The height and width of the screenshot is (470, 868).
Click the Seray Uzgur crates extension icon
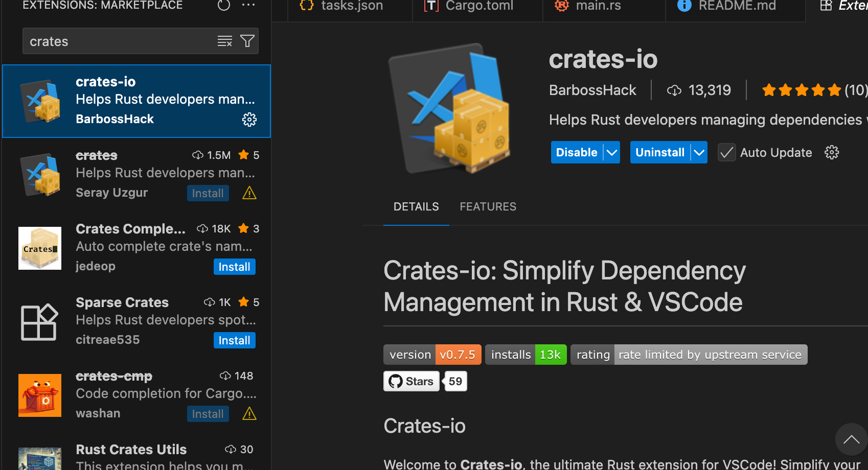40,175
